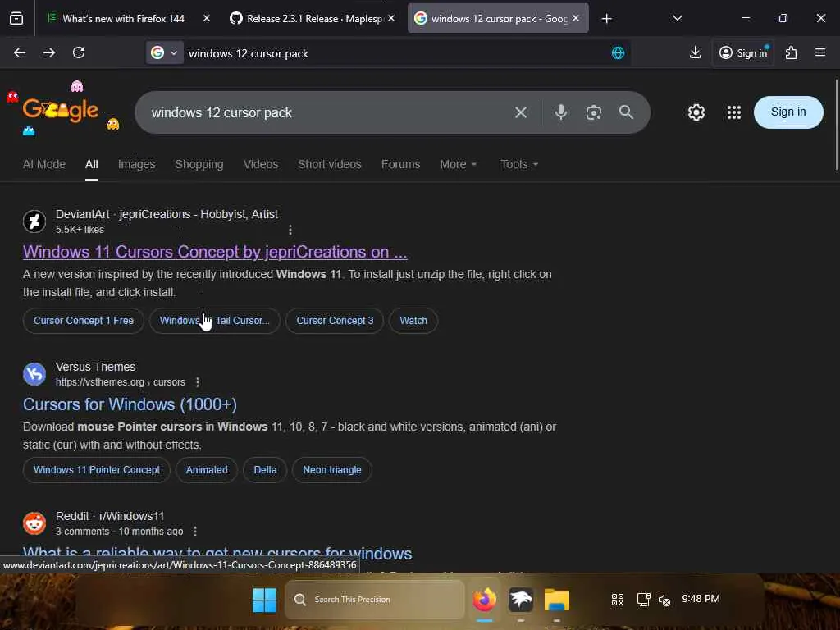Click Cursor Concept 3 chip
This screenshot has width=840, height=630.
click(335, 321)
